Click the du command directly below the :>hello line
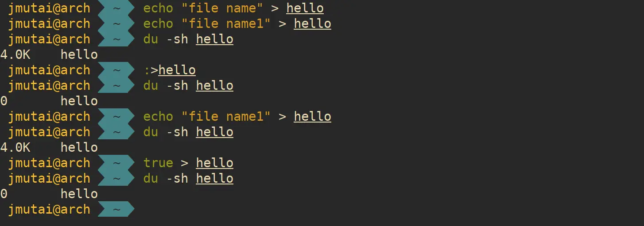644x226 pixels. (151, 85)
